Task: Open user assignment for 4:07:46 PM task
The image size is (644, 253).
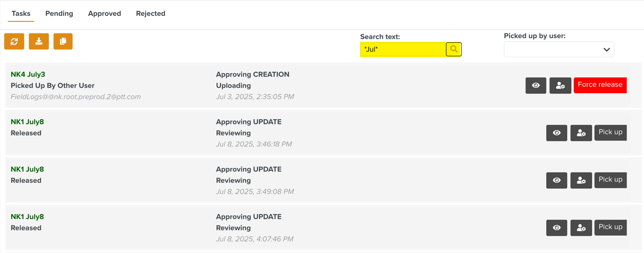Action: pos(581,228)
